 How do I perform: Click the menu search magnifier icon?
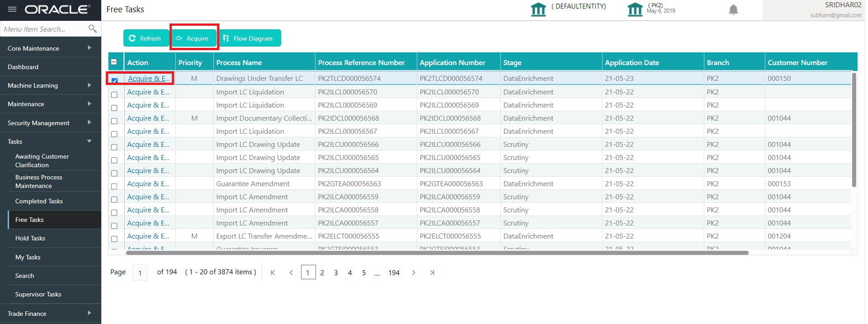(x=93, y=29)
